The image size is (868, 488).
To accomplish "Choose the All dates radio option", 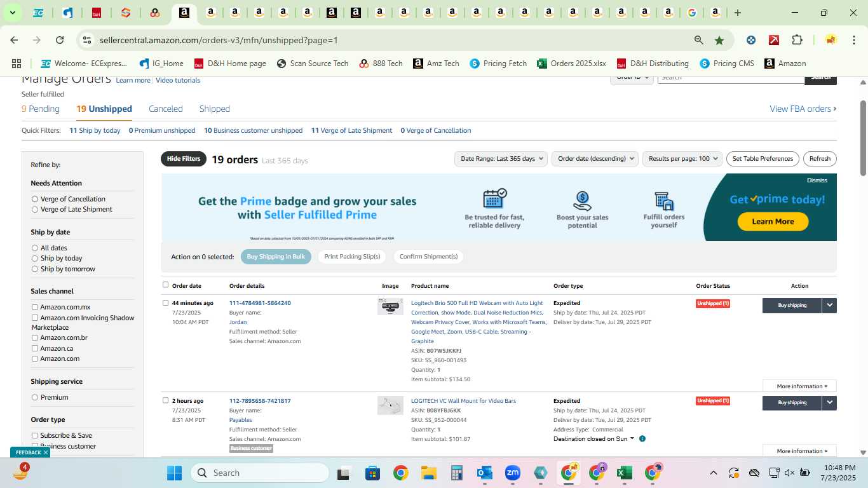I will pos(35,248).
